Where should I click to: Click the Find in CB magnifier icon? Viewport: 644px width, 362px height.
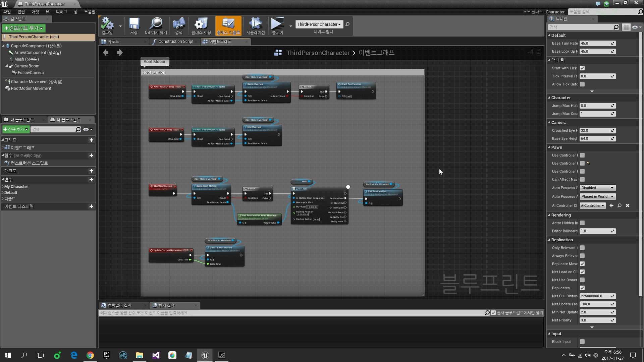tap(156, 26)
